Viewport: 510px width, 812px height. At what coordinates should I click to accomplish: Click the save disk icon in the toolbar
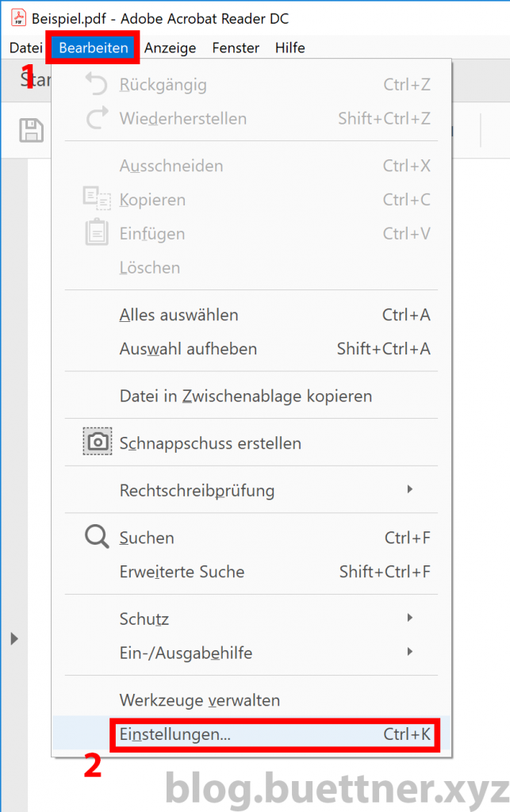30,131
